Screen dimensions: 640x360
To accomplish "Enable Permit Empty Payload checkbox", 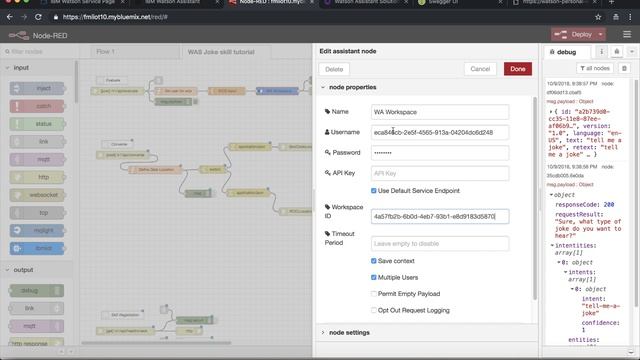I will [373, 294].
